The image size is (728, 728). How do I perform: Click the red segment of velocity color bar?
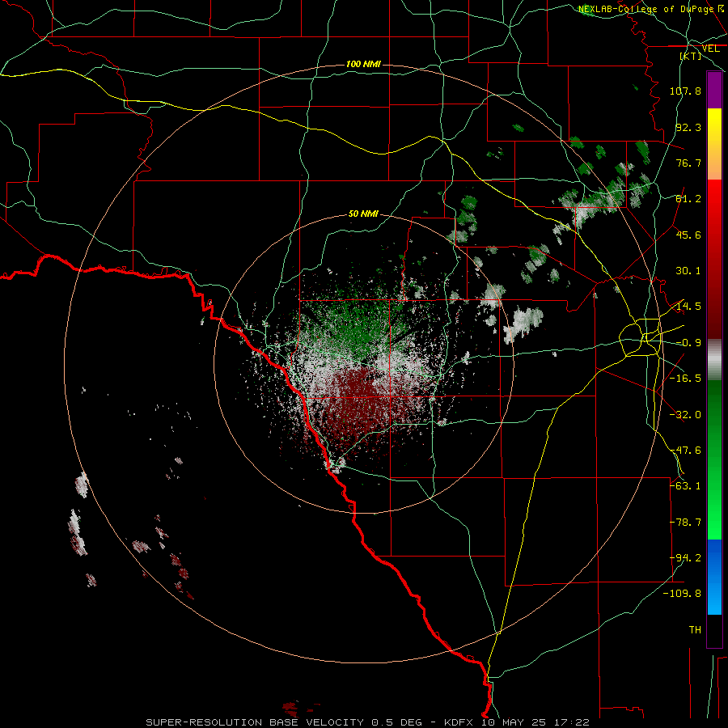[x=714, y=259]
